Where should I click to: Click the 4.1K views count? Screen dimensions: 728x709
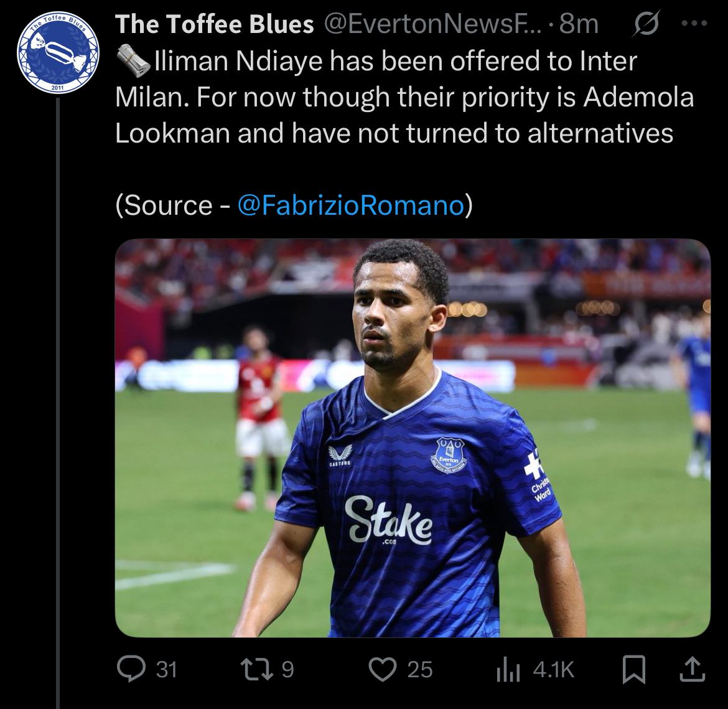[x=553, y=670]
